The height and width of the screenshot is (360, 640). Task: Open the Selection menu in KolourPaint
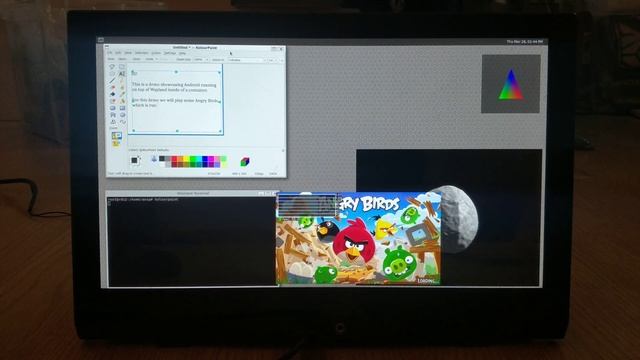142,53
